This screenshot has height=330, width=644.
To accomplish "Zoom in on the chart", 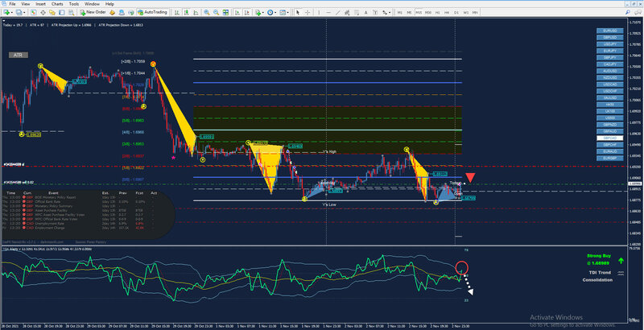I will tap(206, 12).
